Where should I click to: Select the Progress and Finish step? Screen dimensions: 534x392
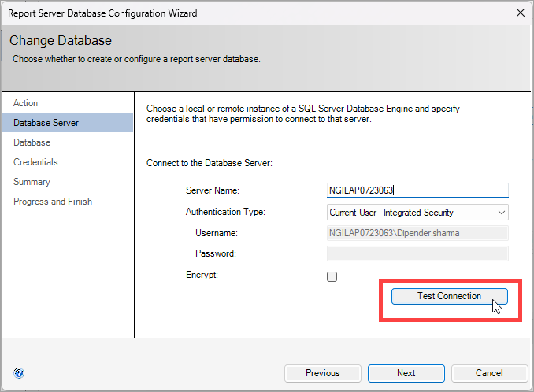53,202
